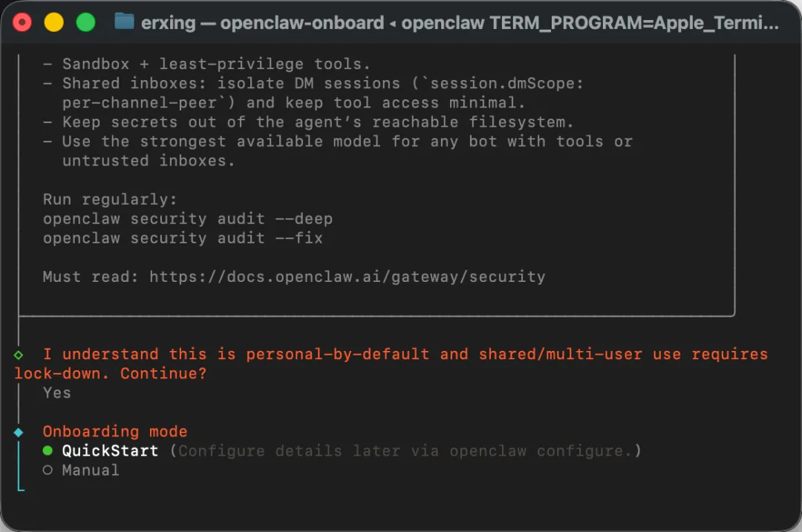Click the blue diamond beside Onboarding mode

(19, 432)
